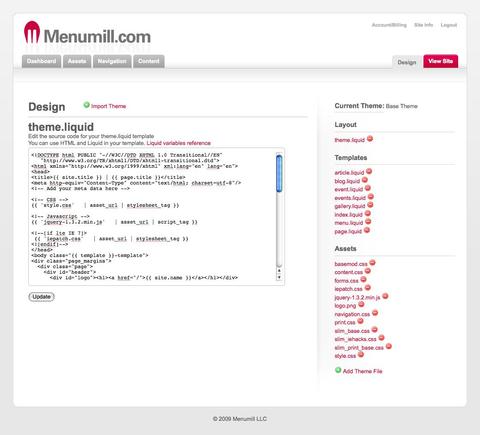Delete events.liquid using its red icon

pos(371,197)
